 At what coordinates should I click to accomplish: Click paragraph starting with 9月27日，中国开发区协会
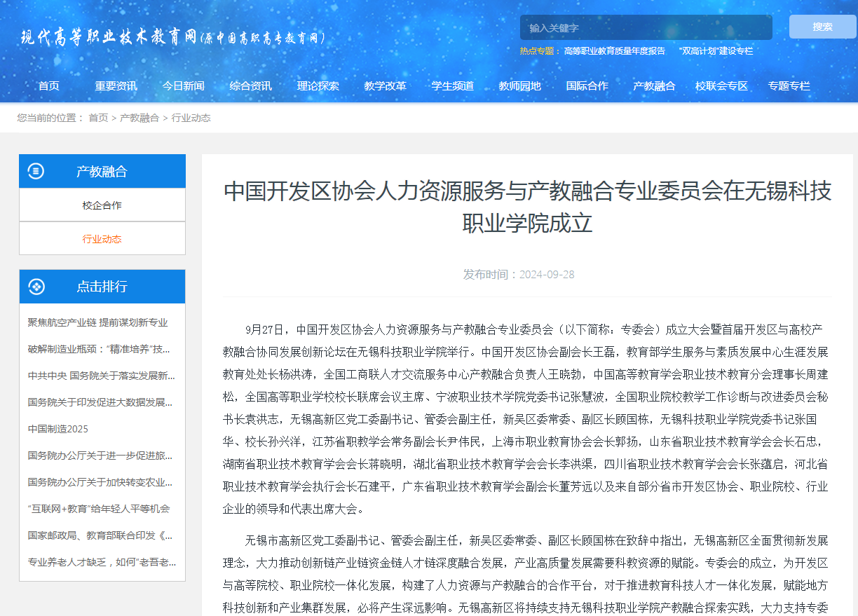coord(526,419)
